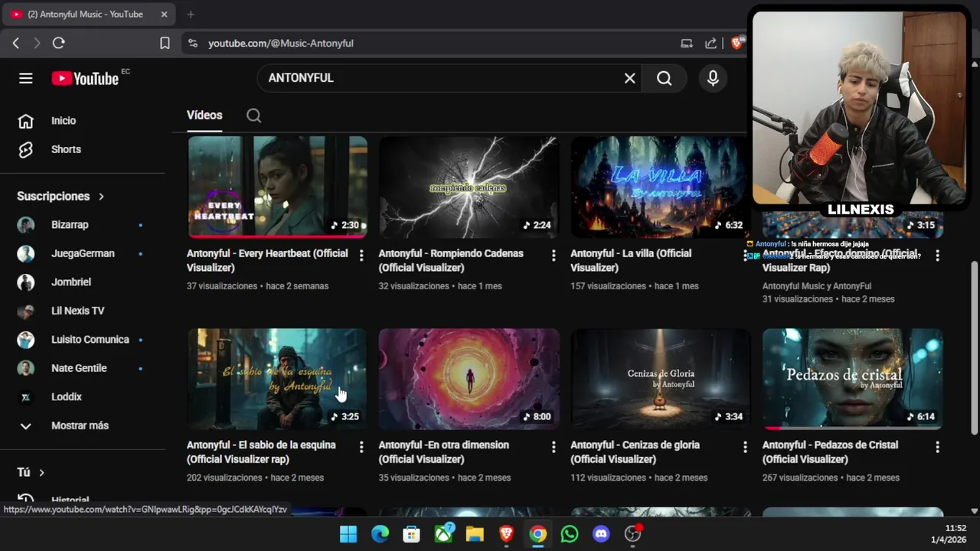Search within the channel using magnifier icon
The width and height of the screenshot is (980, 551).
(253, 116)
